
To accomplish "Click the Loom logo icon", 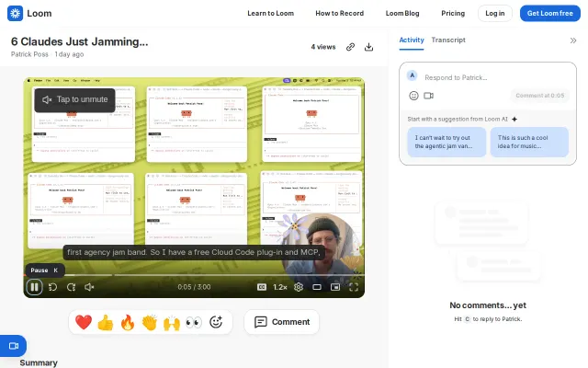I will [15, 14].
